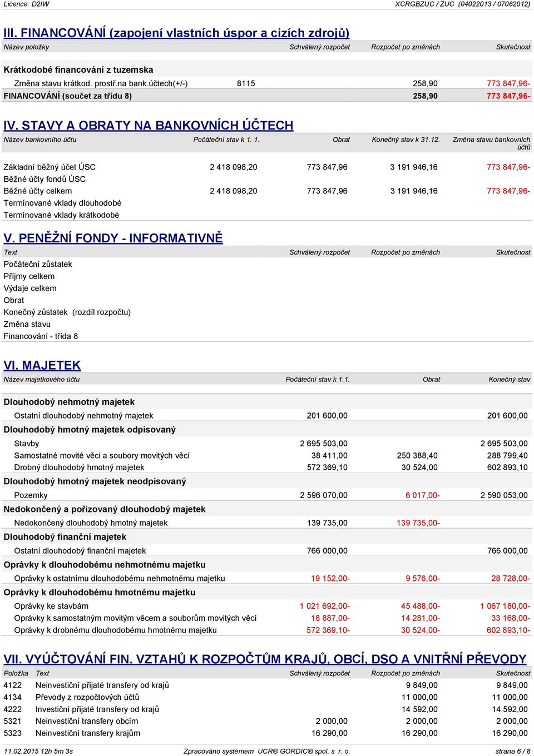Click 'Dlouhodobý finanční majetek' heading
The image size is (534, 756).
pyautogui.click(x=65, y=537)
